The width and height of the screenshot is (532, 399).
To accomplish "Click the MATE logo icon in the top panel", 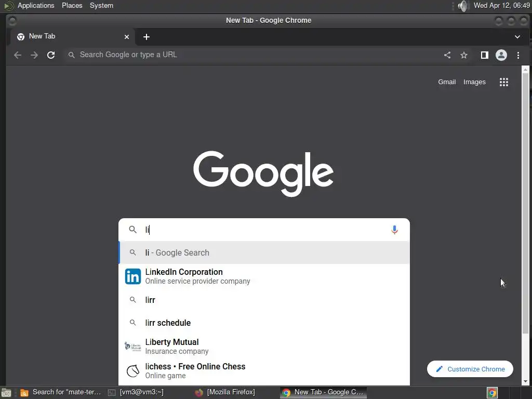I will [8, 6].
